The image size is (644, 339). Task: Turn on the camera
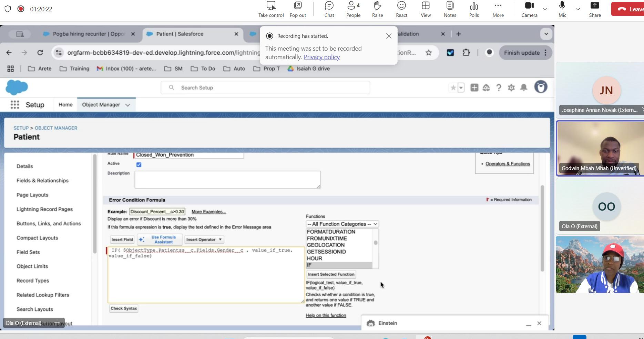coord(529,9)
